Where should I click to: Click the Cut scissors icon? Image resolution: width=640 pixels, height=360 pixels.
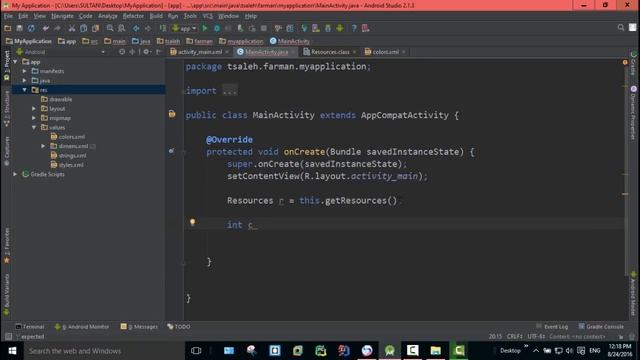pyautogui.click(x=72, y=28)
